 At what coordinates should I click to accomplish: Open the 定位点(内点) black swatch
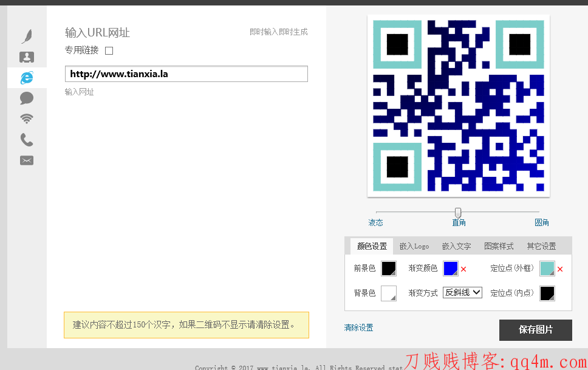coord(547,293)
